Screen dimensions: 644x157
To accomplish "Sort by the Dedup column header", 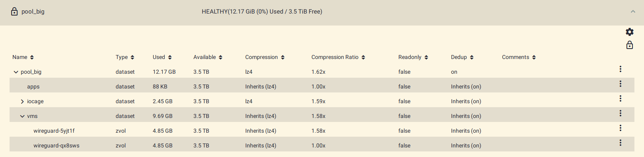I will pos(462,57).
